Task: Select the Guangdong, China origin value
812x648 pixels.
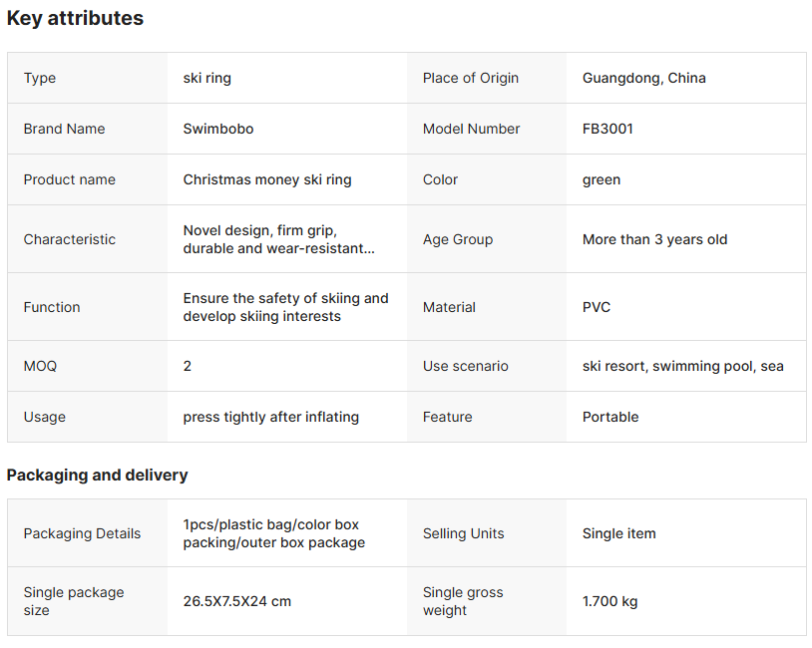Action: click(643, 78)
